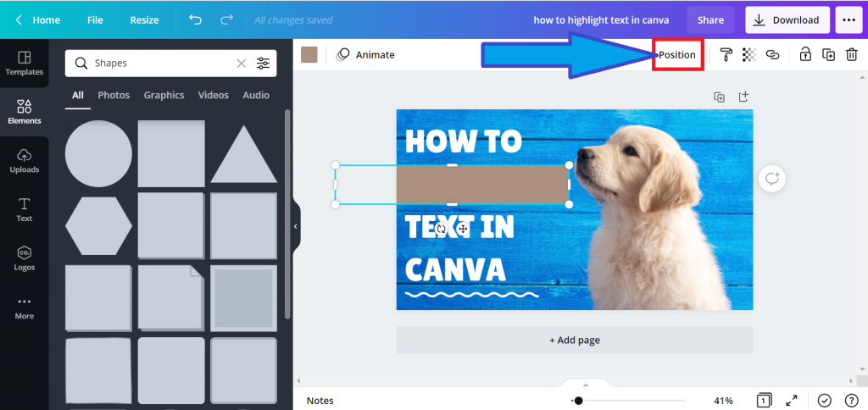Screen dimensions: 868x410
Task: Click the Redo arrow icon
Action: (x=226, y=20)
